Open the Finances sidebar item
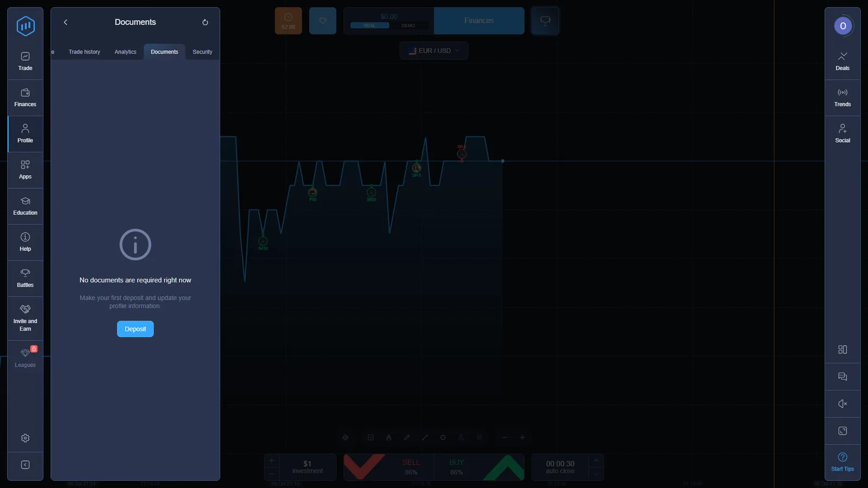The height and width of the screenshot is (488, 868). (25, 98)
